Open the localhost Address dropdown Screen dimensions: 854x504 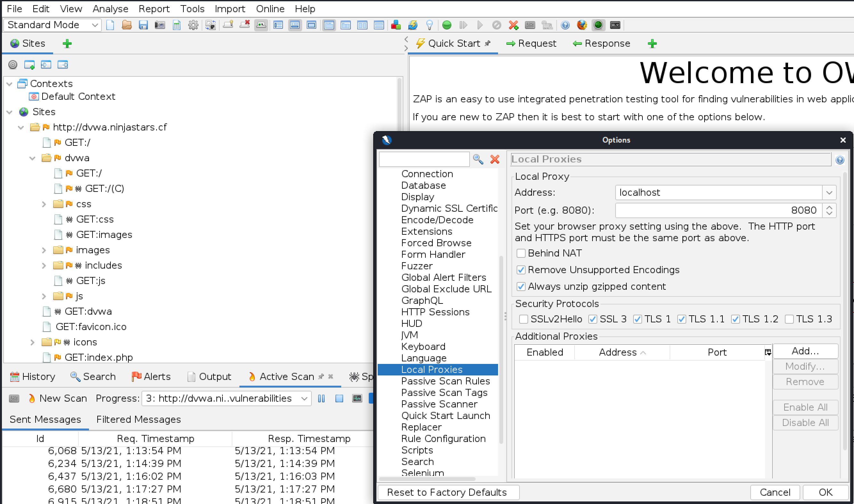pos(829,193)
